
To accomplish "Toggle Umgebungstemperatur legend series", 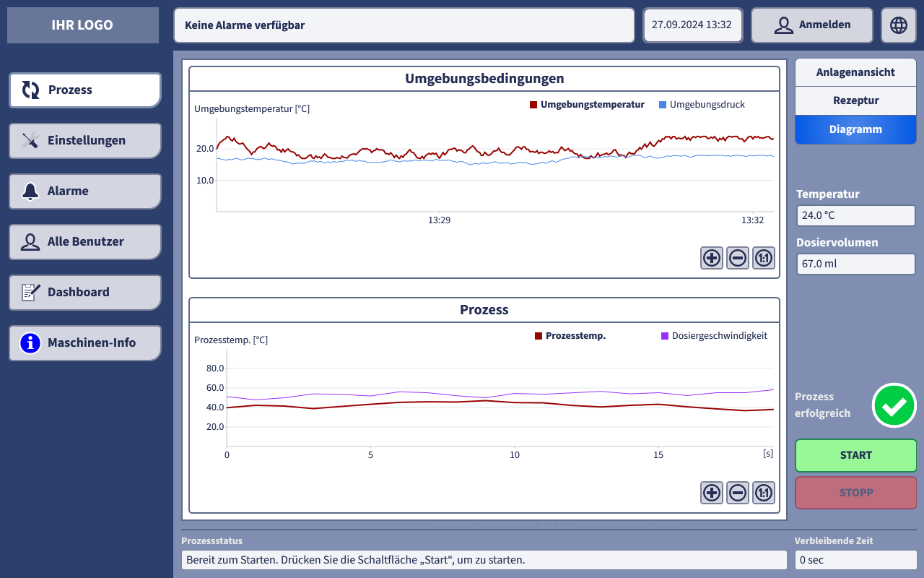I will (587, 105).
